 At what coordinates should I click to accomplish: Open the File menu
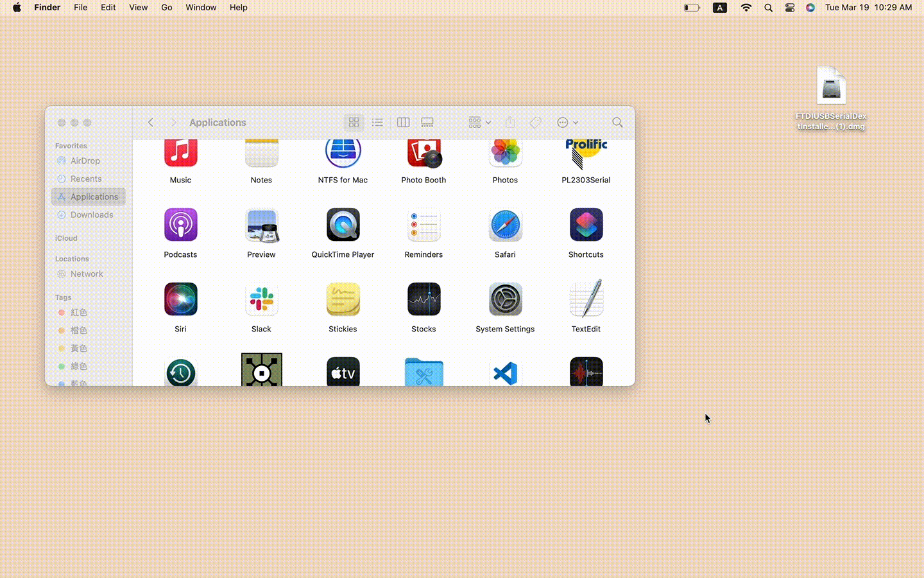point(81,8)
